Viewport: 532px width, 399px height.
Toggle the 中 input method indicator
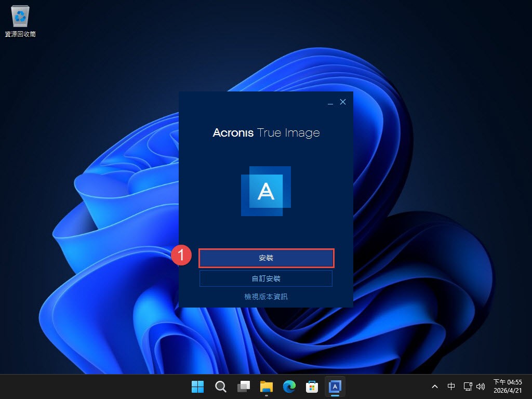(x=451, y=387)
